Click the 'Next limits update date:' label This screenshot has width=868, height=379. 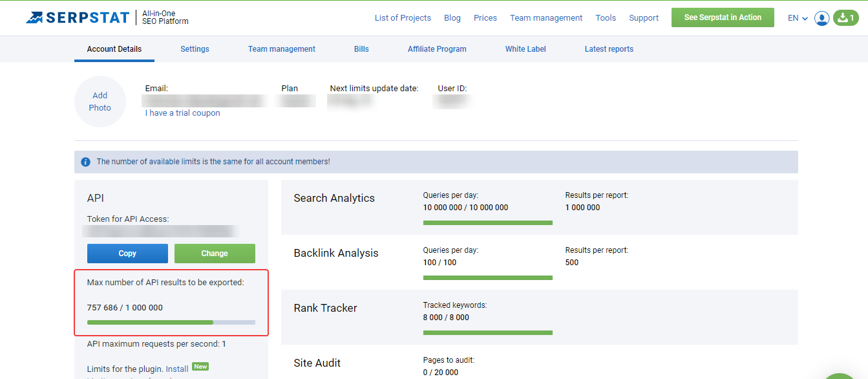click(x=374, y=89)
